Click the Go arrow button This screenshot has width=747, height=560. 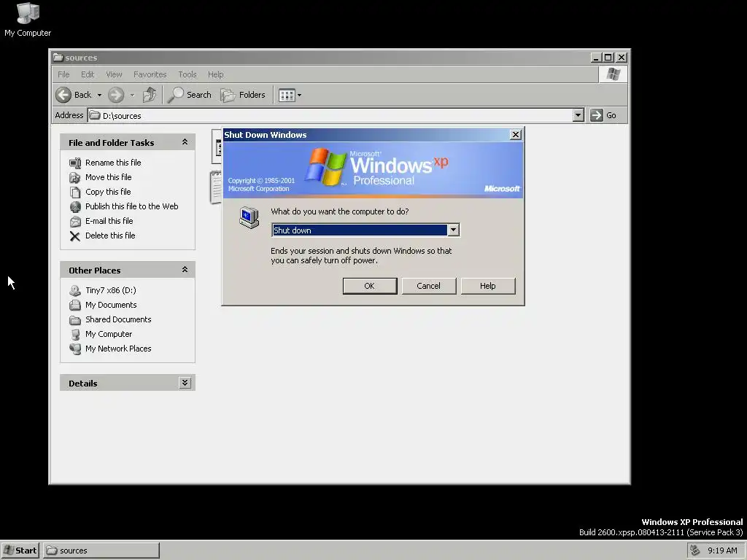pos(597,115)
